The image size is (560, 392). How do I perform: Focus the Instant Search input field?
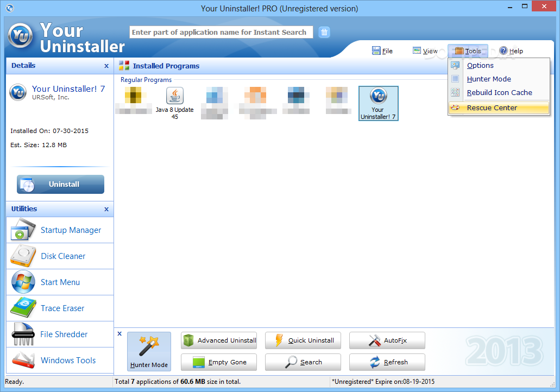click(221, 32)
